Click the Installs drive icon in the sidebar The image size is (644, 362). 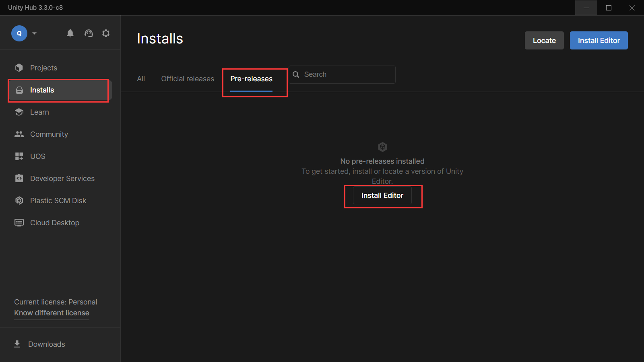19,90
